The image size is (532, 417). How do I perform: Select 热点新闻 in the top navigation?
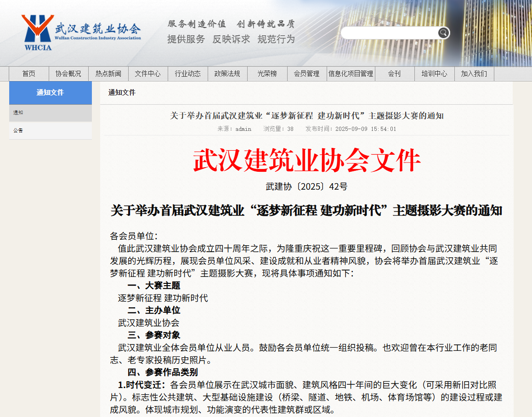click(108, 74)
